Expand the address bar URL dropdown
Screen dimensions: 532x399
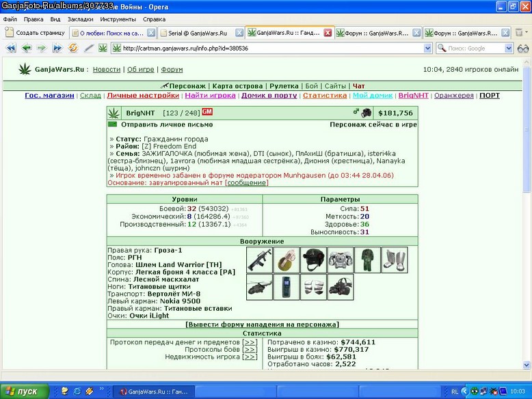click(427, 48)
